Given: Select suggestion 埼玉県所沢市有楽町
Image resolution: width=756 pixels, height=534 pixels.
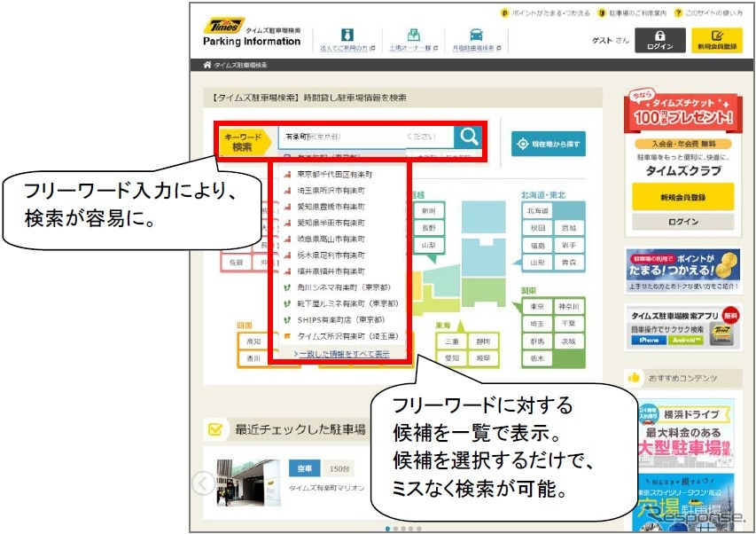Looking at the screenshot, I should [331, 191].
